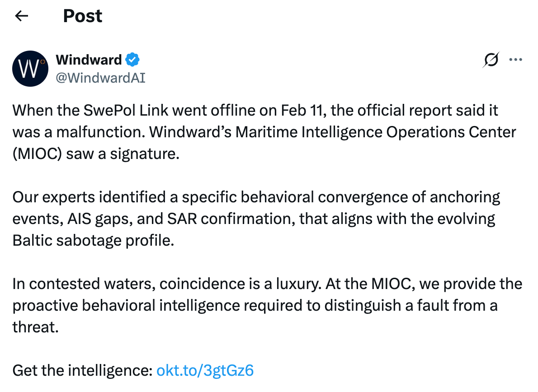Open the Windward profile avatar
The width and height of the screenshot is (538, 392).
click(x=30, y=68)
